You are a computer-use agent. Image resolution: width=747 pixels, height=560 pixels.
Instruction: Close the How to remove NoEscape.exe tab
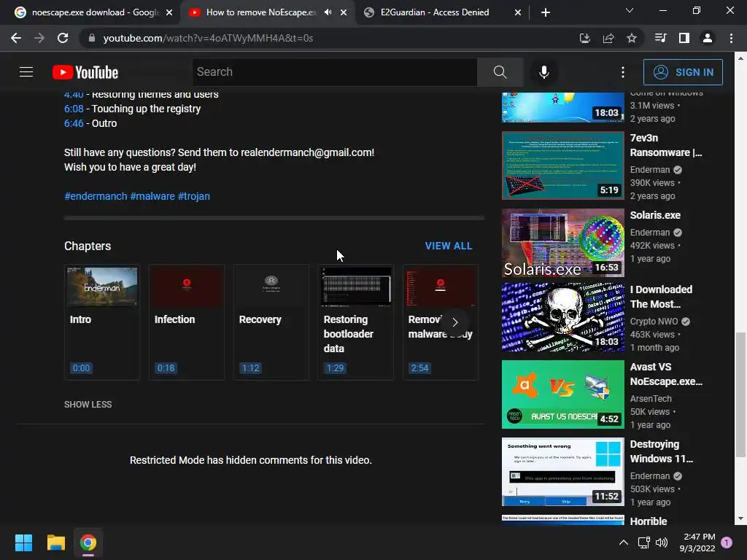coord(344,12)
